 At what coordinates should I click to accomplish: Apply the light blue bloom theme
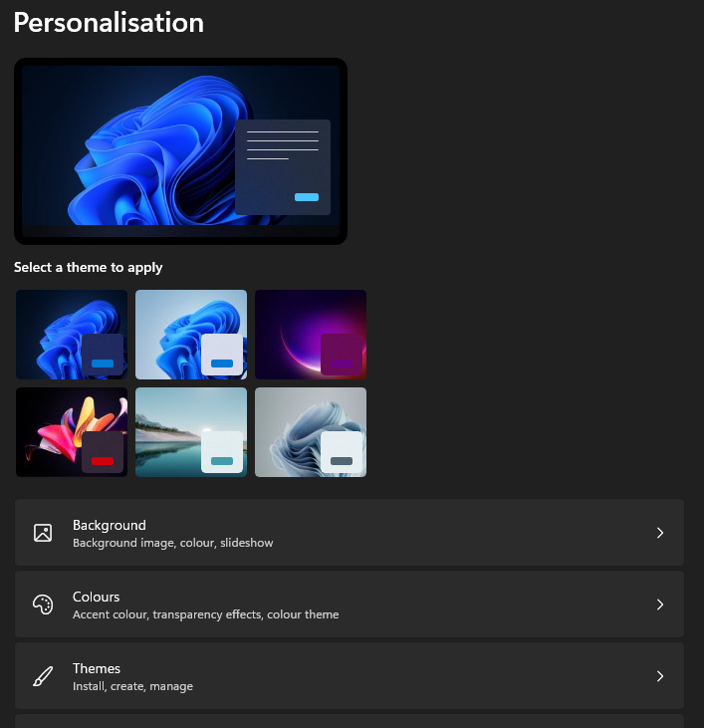191,335
